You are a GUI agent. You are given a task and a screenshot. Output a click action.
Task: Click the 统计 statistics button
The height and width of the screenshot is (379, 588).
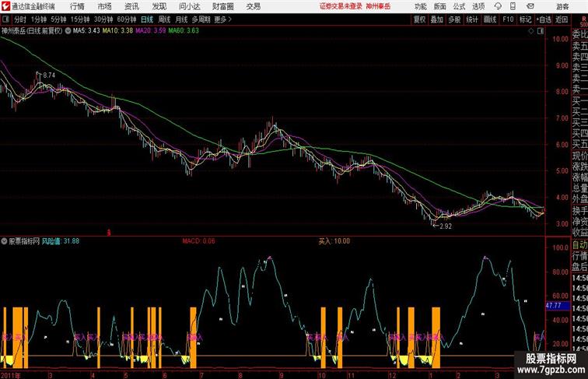[472, 19]
